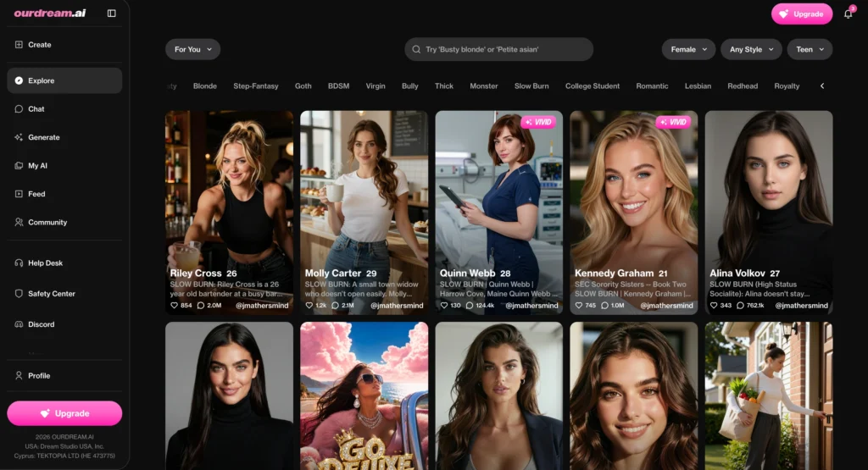868x470 pixels.
Task: Click Quinn Webb chat count icon
Action: click(x=470, y=305)
